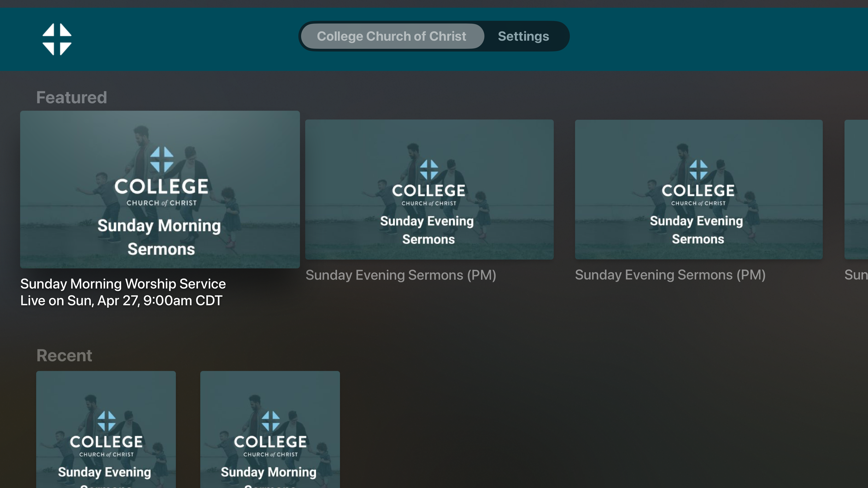Click the Featured section heading

coord(71,97)
